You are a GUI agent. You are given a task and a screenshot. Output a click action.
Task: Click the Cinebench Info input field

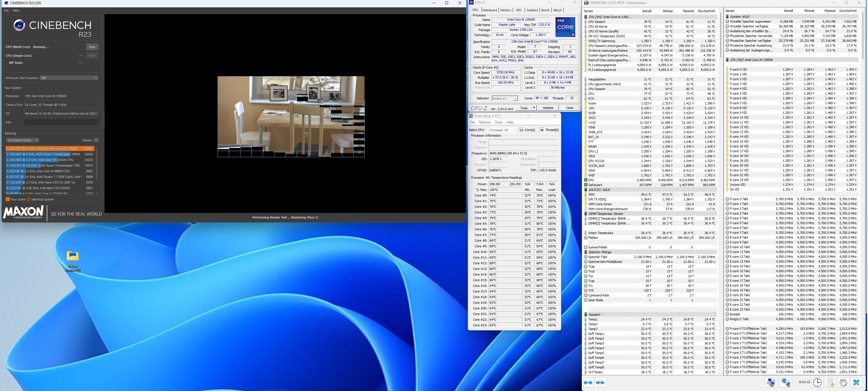tap(61, 122)
